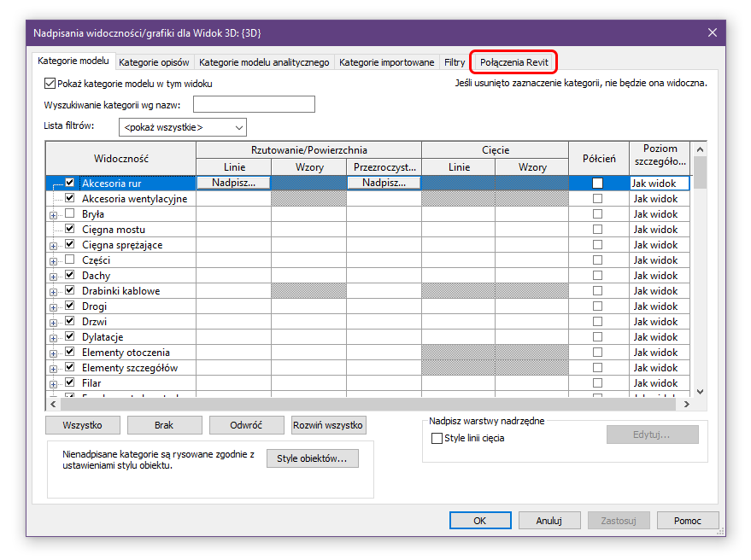Enable Półcień for Dachy row
Image resolution: width=751 pixels, height=560 pixels.
click(597, 275)
